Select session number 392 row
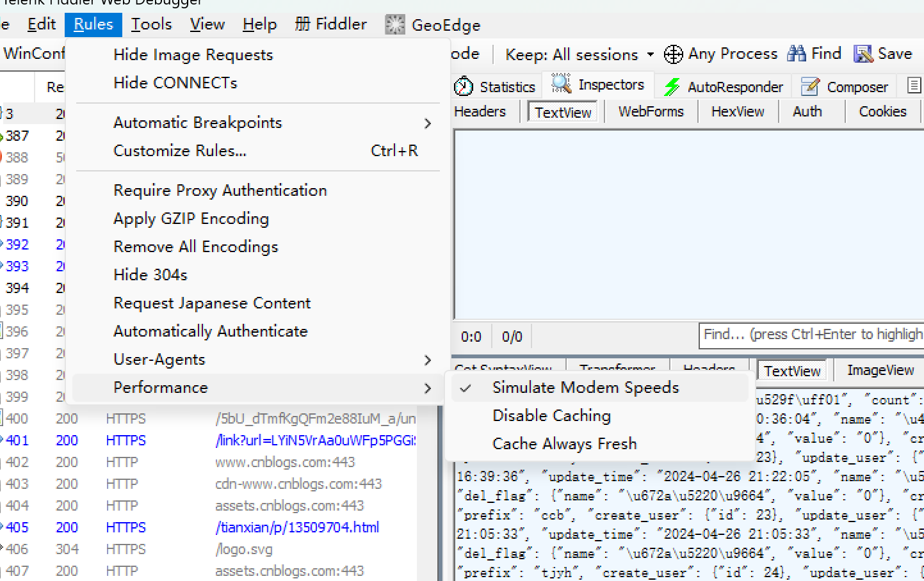 point(32,244)
